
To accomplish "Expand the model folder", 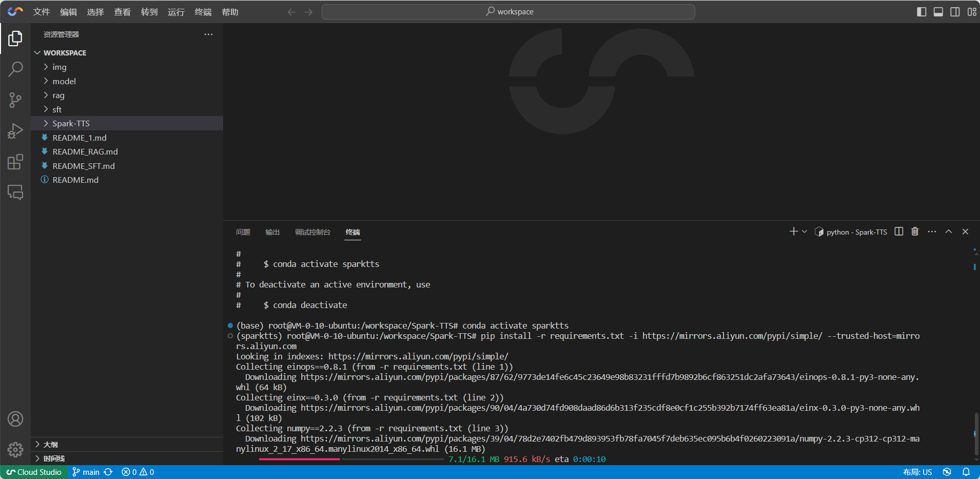I will click(x=127, y=81).
